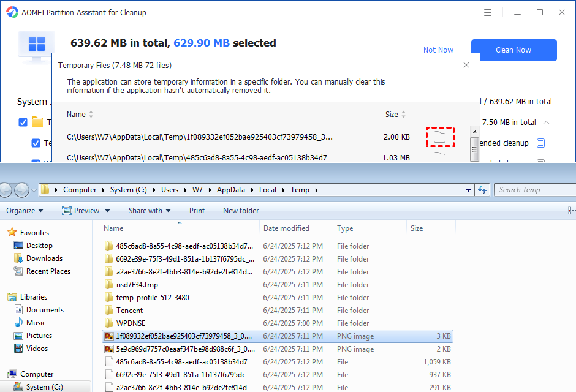576x392 pixels.
Task: Open the AOMEI hamburger menu
Action: point(488,12)
